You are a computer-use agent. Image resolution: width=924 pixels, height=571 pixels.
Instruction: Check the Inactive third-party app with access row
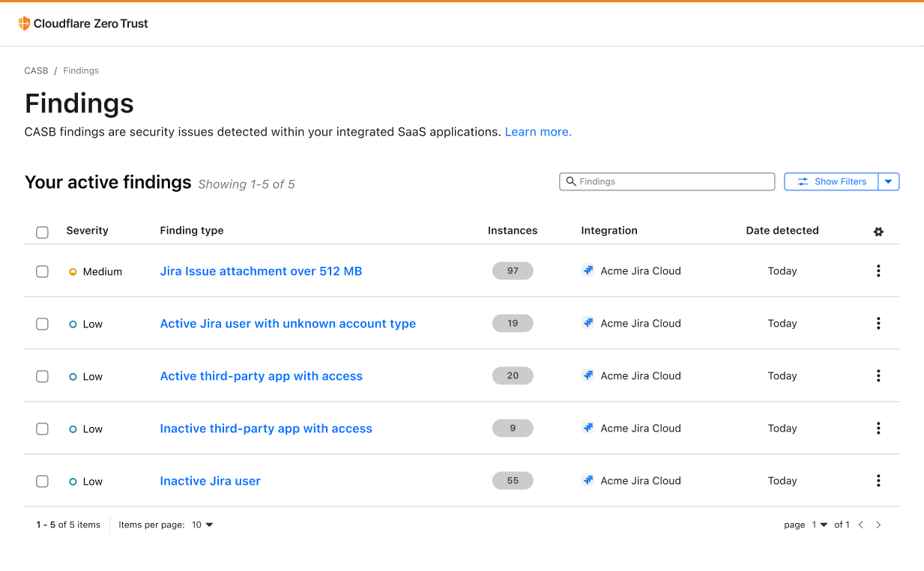[x=42, y=429]
